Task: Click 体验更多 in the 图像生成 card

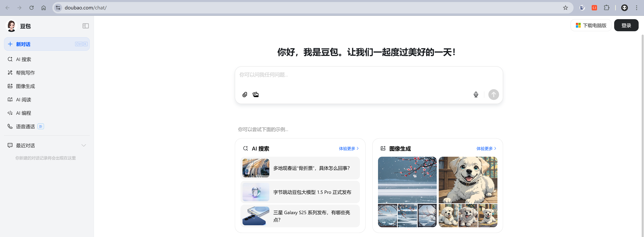Action: pos(486,148)
